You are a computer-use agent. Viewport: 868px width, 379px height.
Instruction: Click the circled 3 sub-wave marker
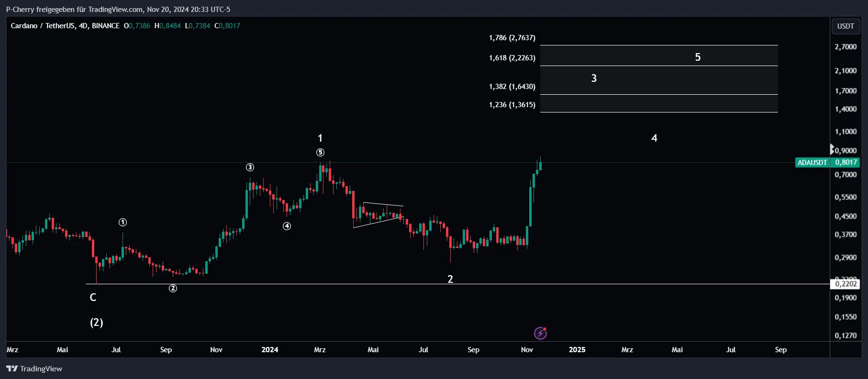point(250,167)
